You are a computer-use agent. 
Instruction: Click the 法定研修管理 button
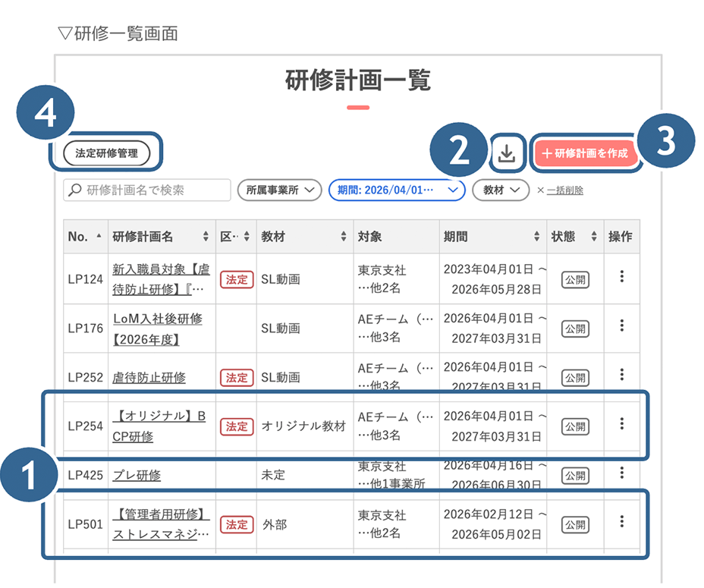106,153
